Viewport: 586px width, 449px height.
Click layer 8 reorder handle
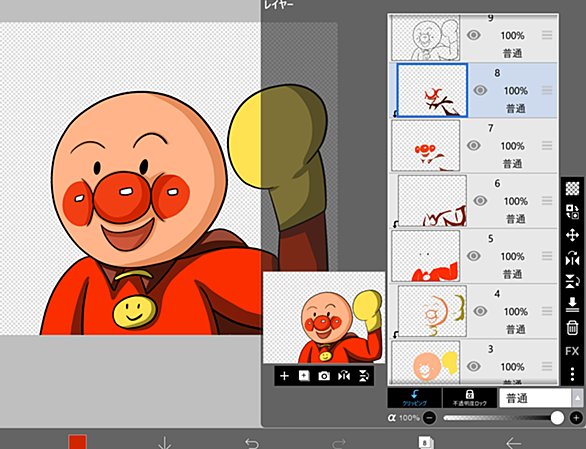click(547, 90)
